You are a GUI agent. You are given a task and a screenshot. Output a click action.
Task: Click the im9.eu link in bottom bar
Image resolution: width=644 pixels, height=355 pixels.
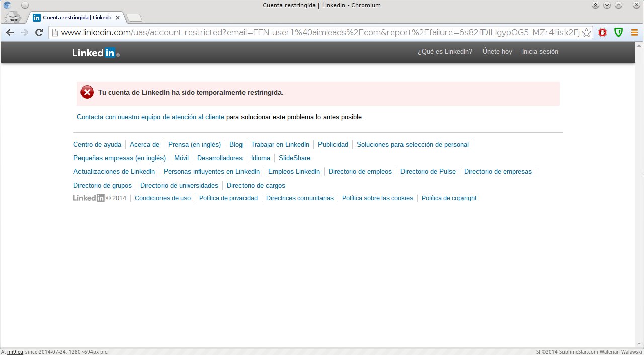[15, 352]
